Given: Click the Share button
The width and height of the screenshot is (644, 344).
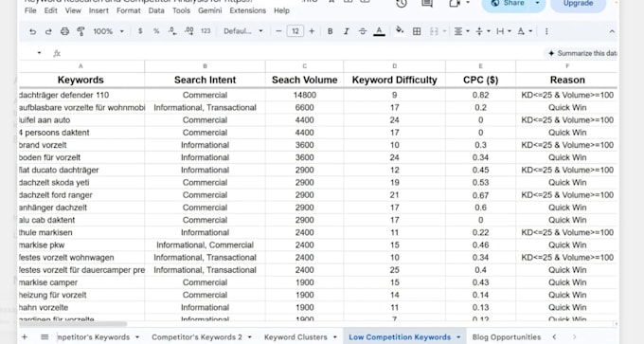Looking at the screenshot, I should point(508,4).
